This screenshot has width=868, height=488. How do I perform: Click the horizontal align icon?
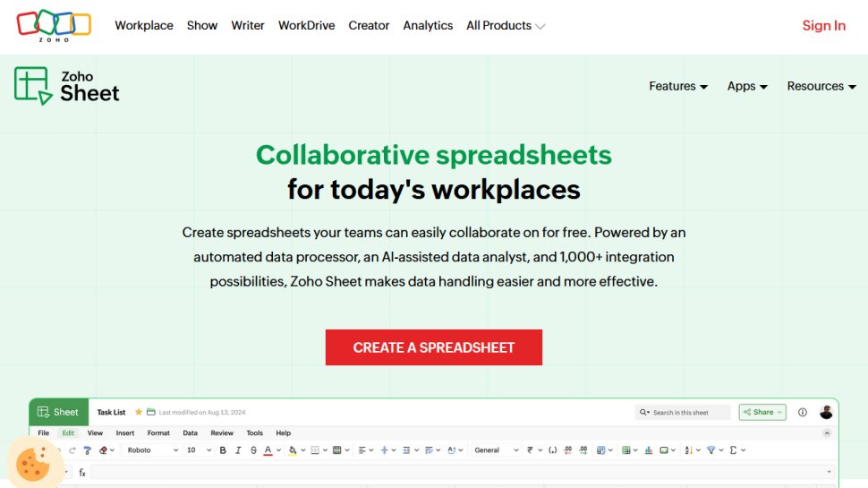(x=362, y=450)
